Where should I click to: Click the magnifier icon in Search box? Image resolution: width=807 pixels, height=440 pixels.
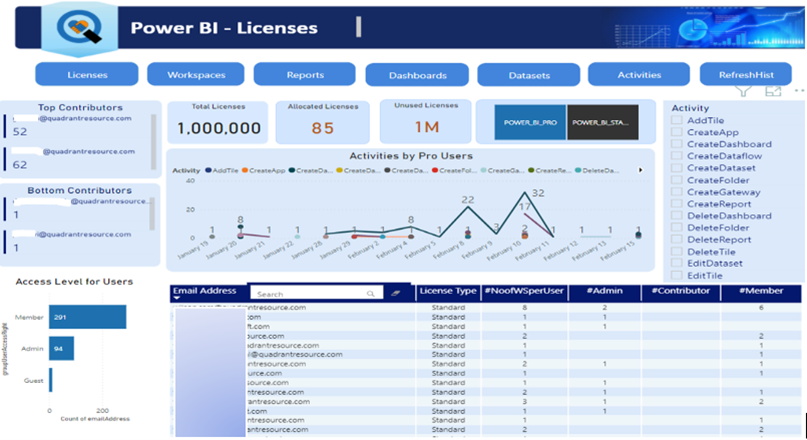click(x=371, y=294)
